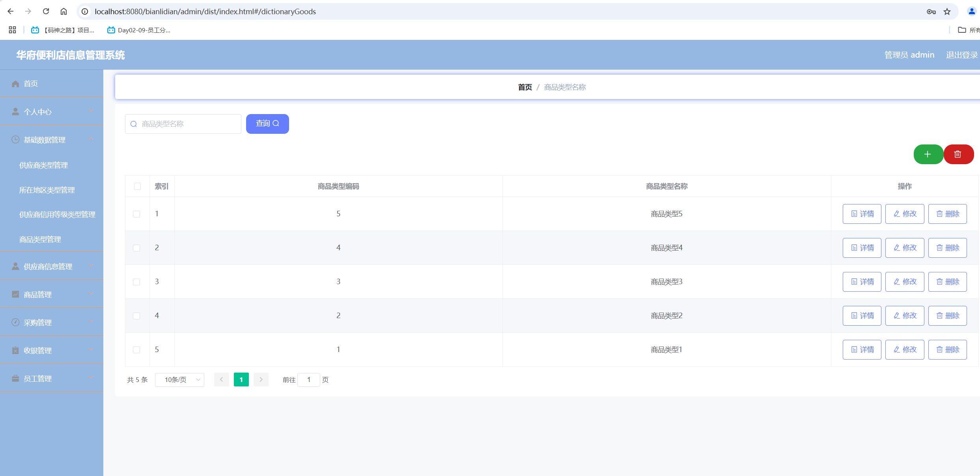980x476 pixels.
Task: Click the chart icon beside 商品管理
Action: [x=15, y=294]
